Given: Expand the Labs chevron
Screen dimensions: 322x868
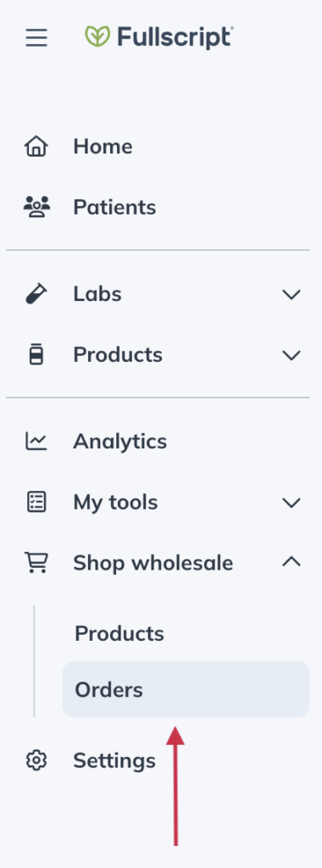Looking at the screenshot, I should point(291,294).
